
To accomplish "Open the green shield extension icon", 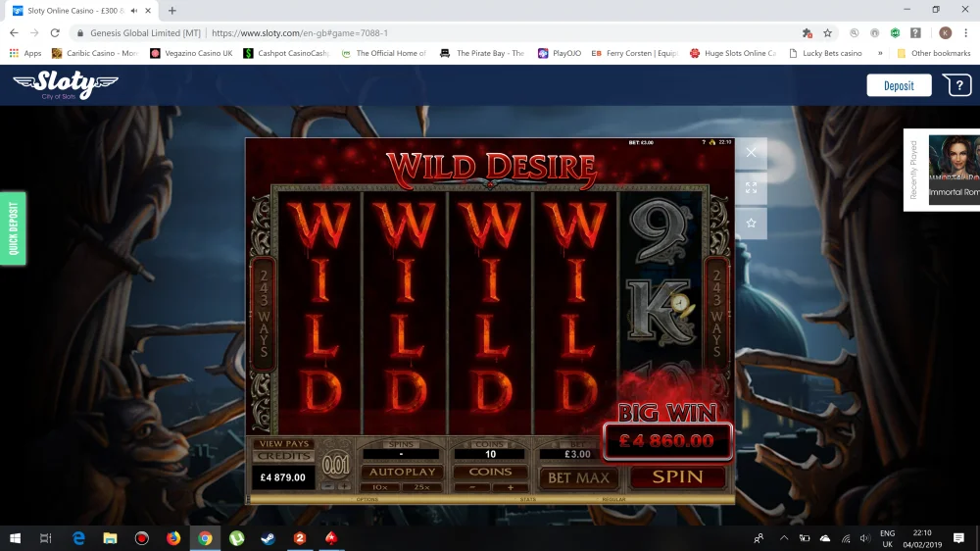I will pyautogui.click(x=895, y=33).
